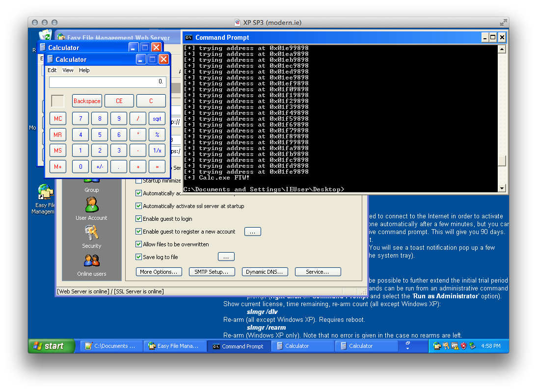Click the Service... button
The height and width of the screenshot is (392, 537).
318,272
